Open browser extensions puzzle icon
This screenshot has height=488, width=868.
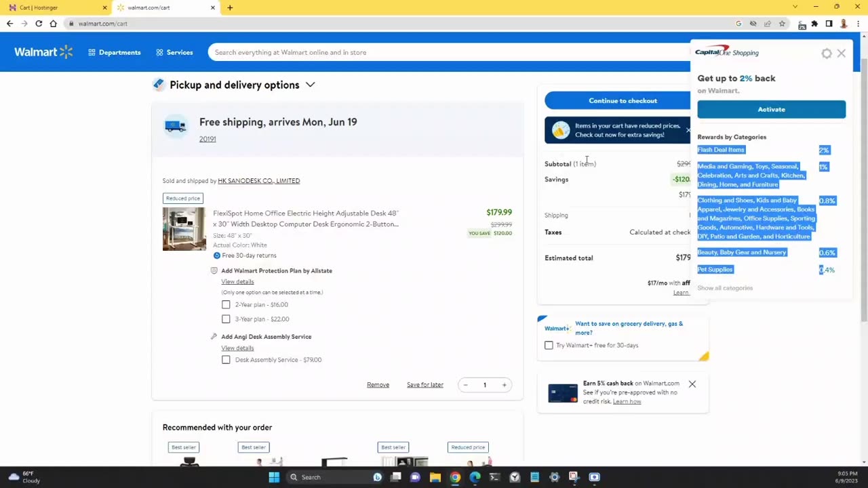814,24
